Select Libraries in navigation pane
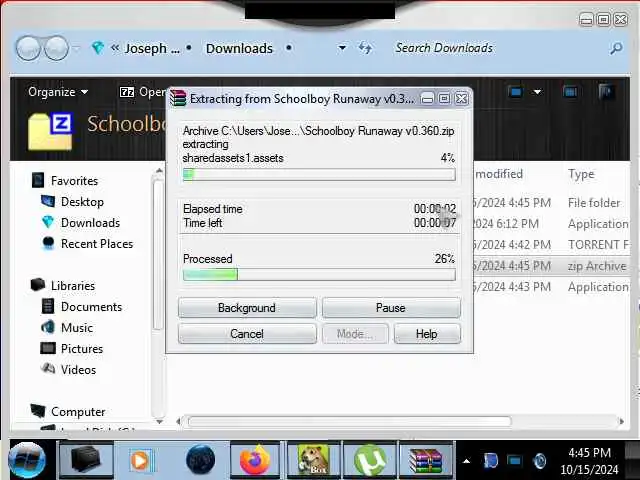The width and height of the screenshot is (640, 480). (73, 286)
